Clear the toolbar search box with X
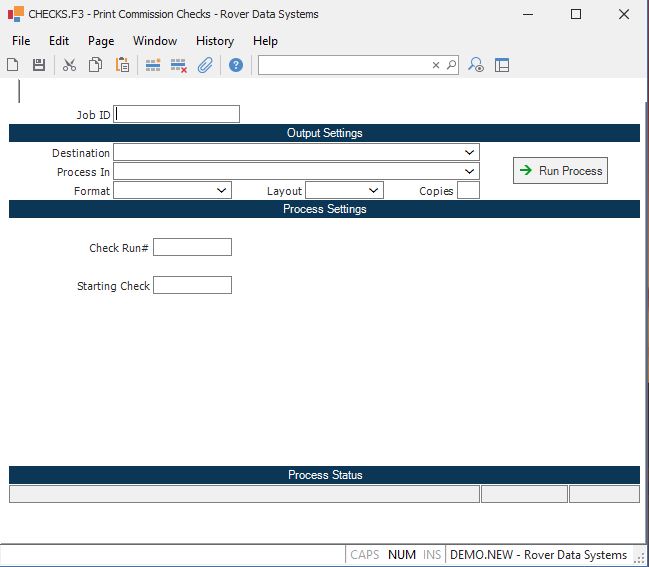Image resolution: width=649 pixels, height=567 pixels. (436, 65)
